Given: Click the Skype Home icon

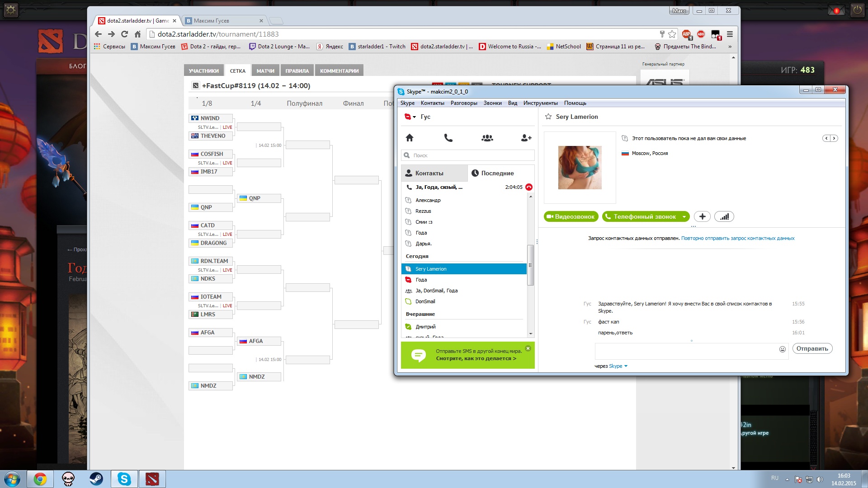Looking at the screenshot, I should pos(410,138).
